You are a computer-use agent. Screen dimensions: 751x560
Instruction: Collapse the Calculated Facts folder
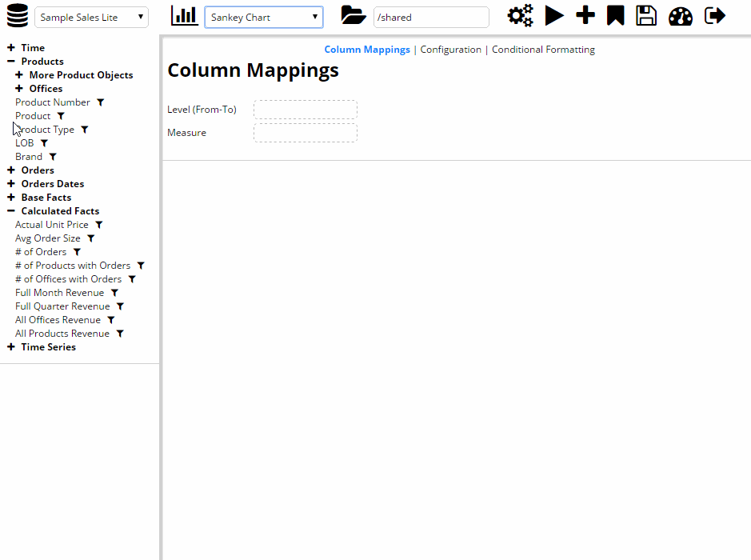pyautogui.click(x=11, y=210)
